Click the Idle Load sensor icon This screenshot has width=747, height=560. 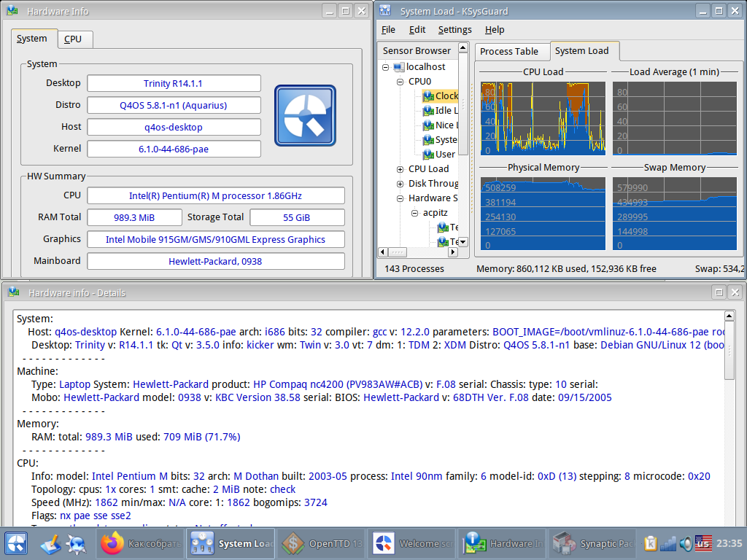(x=428, y=111)
